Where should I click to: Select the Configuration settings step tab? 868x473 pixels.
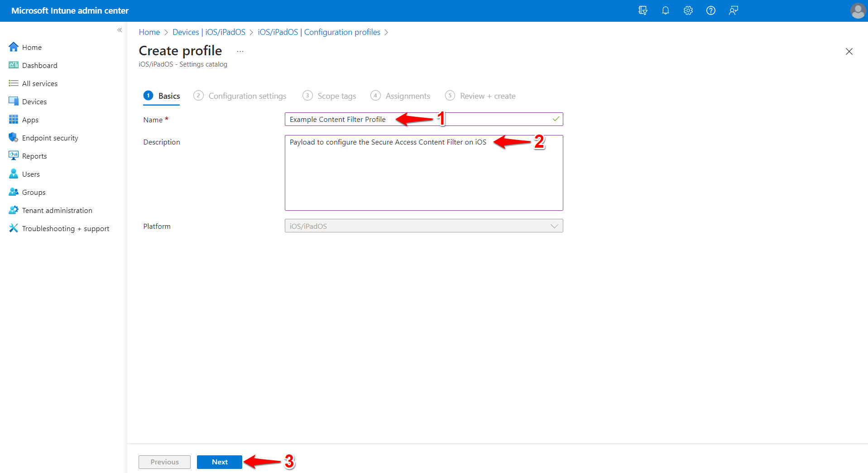coord(240,96)
